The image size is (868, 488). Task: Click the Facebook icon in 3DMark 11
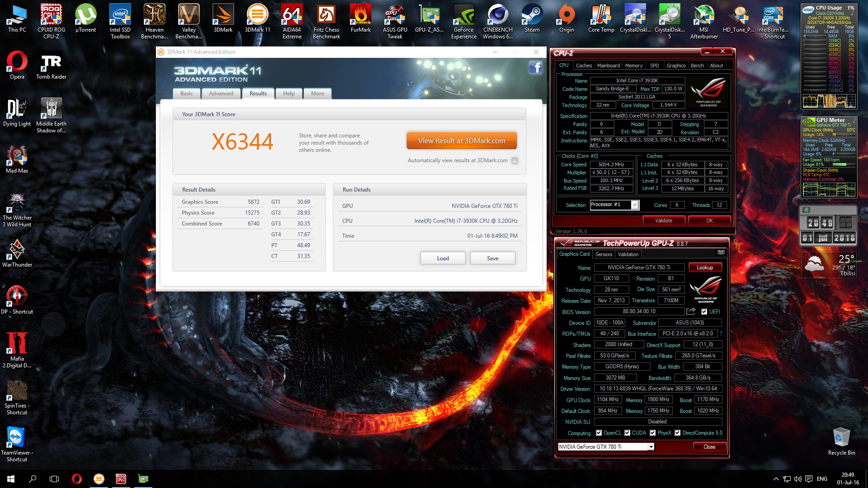coord(535,68)
